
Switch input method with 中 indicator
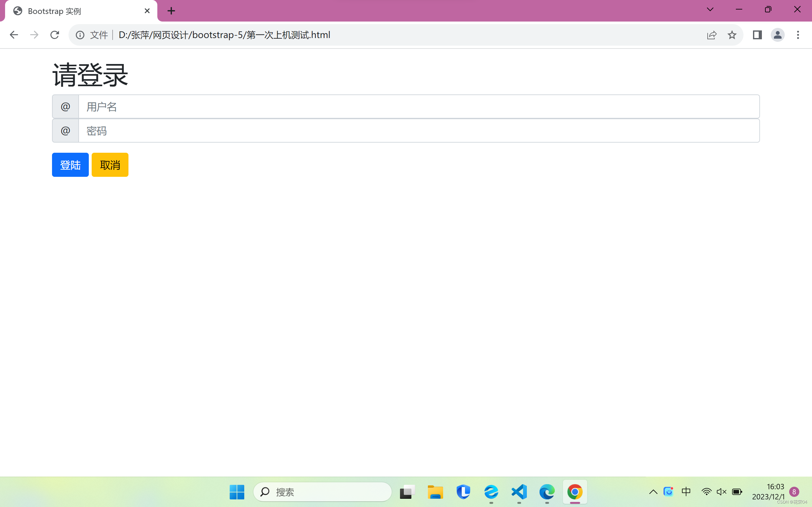coord(686,491)
